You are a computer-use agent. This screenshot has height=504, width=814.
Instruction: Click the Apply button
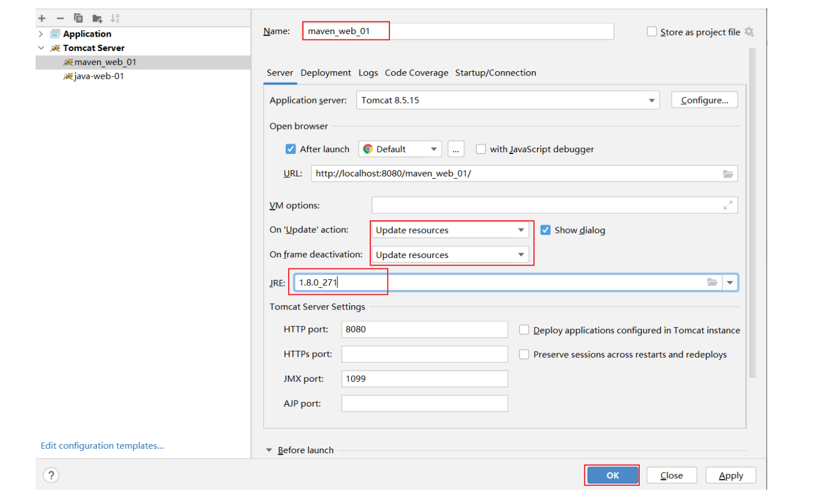pyautogui.click(x=731, y=476)
